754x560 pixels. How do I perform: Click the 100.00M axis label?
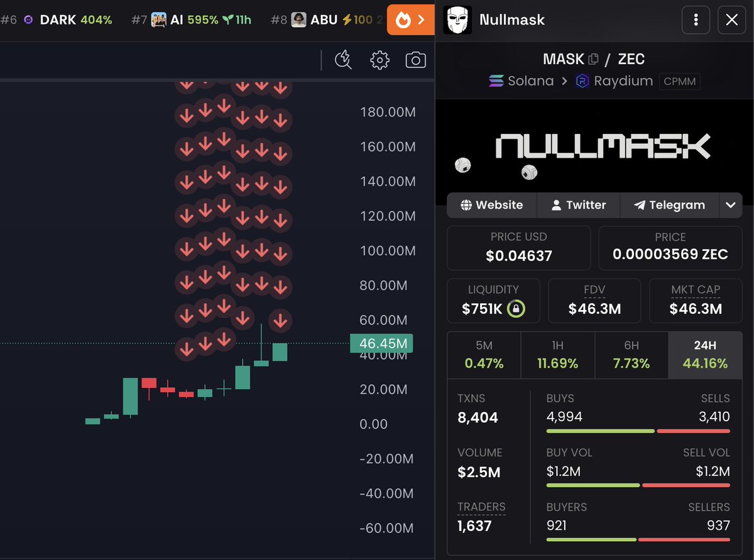[388, 251]
